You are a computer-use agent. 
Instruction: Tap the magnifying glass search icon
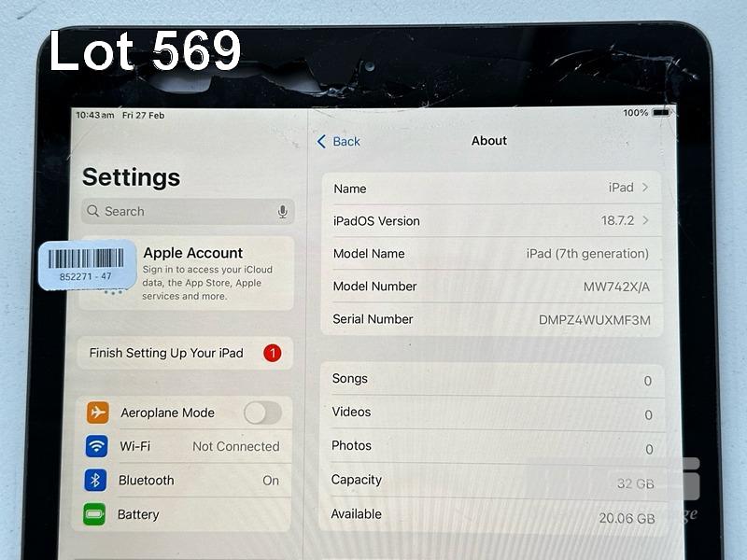tap(93, 212)
